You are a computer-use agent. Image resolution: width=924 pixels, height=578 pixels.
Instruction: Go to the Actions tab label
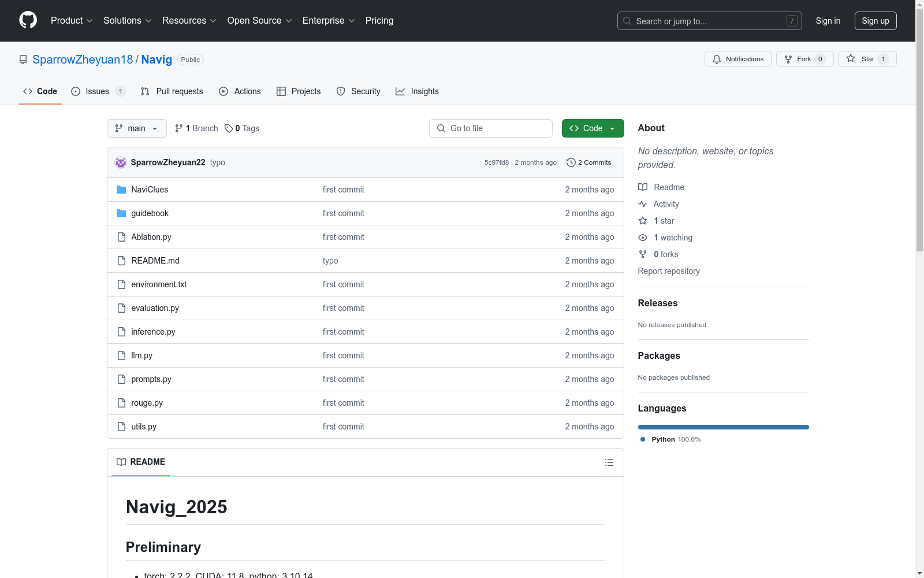[x=248, y=91]
